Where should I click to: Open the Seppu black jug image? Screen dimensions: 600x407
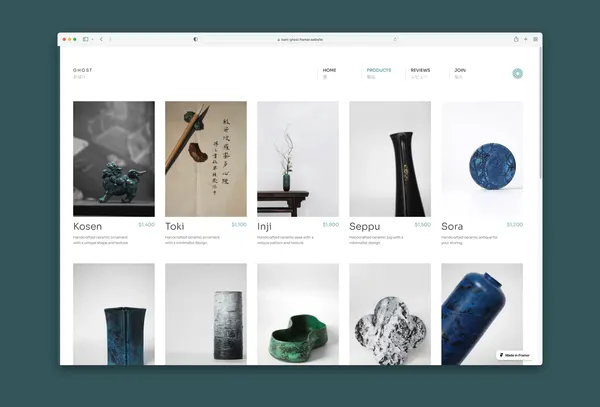390,159
